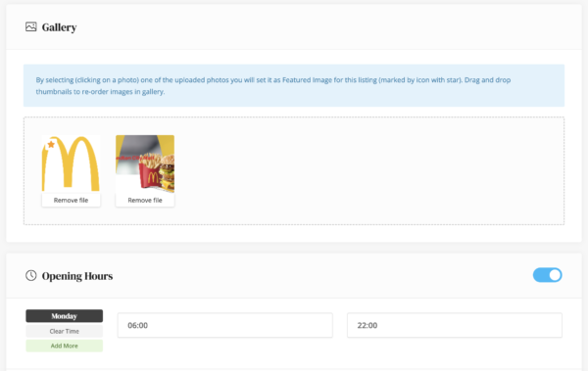Click the Gallery section heading
The width and height of the screenshot is (588, 371).
tap(59, 27)
